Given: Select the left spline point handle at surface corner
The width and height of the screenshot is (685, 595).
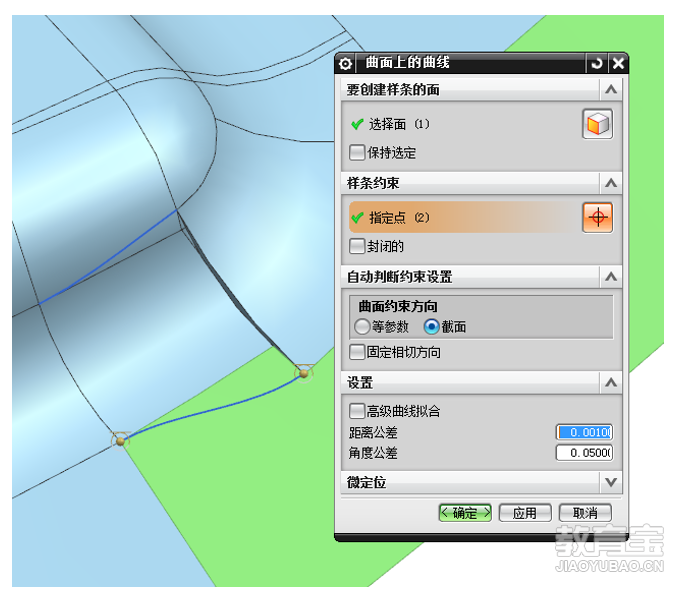Looking at the screenshot, I should 121,441.
